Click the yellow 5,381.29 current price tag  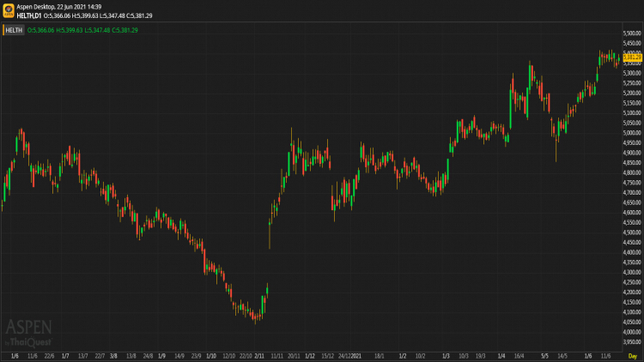tap(632, 57)
